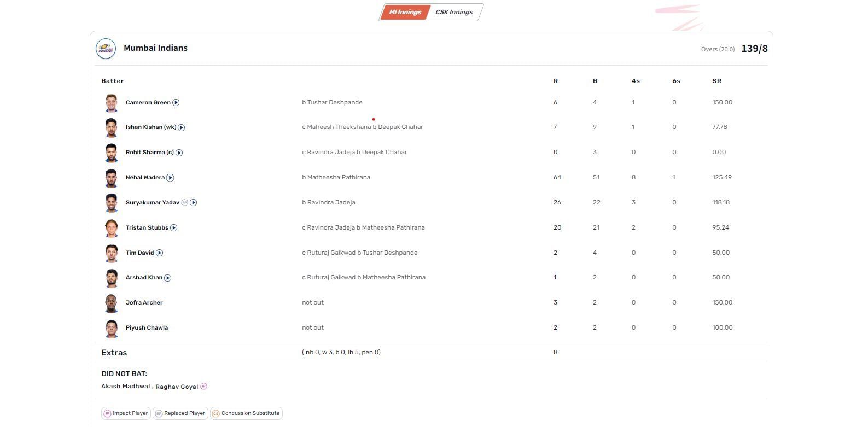The image size is (868, 427).
Task: Click the Mumbai Indians team logo
Action: (106, 49)
